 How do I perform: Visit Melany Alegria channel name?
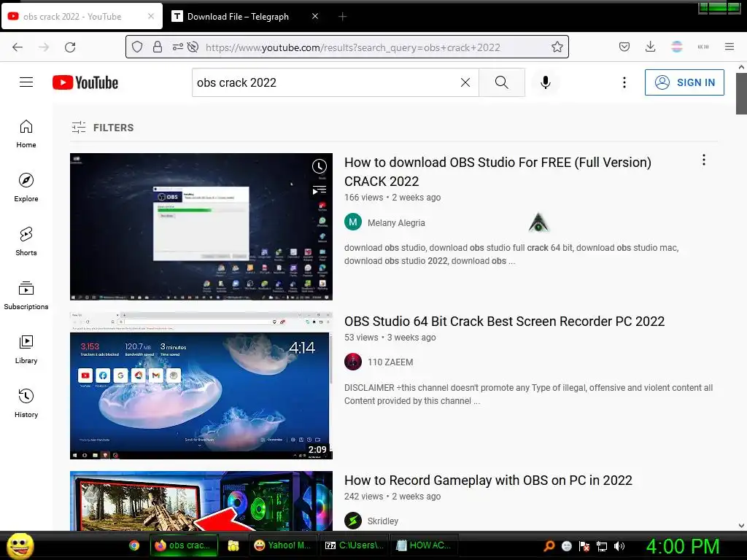pyautogui.click(x=396, y=223)
